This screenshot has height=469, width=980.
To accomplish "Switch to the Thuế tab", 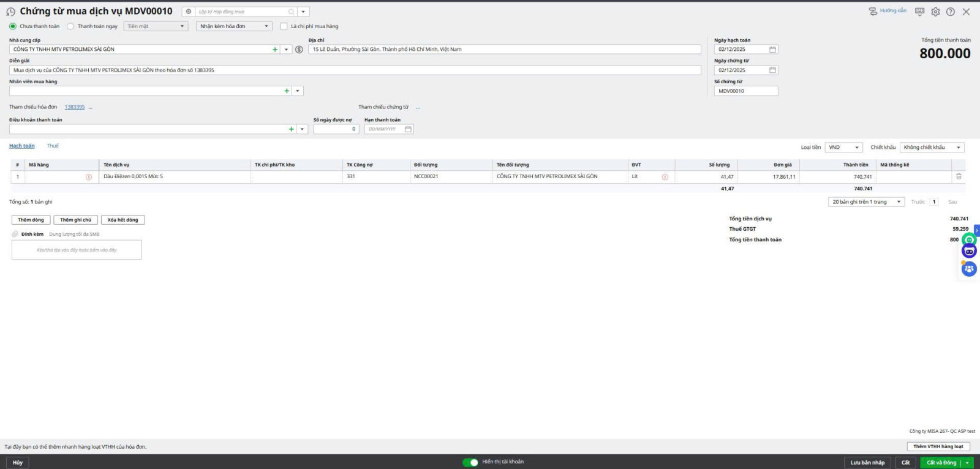I will (53, 146).
